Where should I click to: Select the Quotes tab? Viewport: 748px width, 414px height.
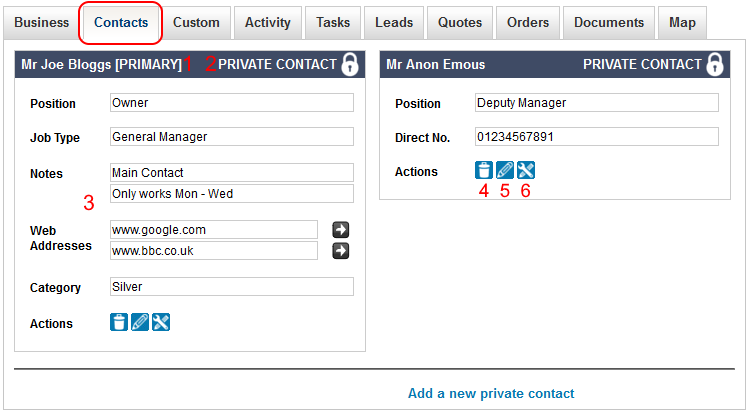pyautogui.click(x=460, y=22)
